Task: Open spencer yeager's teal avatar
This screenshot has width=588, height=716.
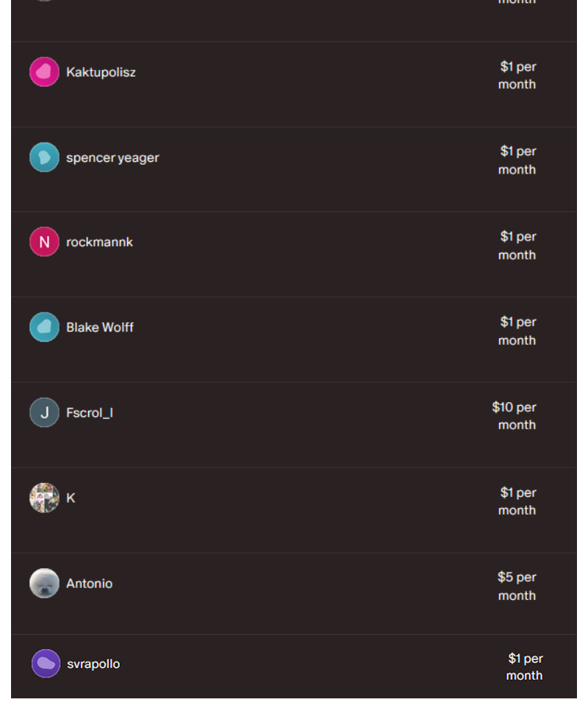Action: coord(44,157)
